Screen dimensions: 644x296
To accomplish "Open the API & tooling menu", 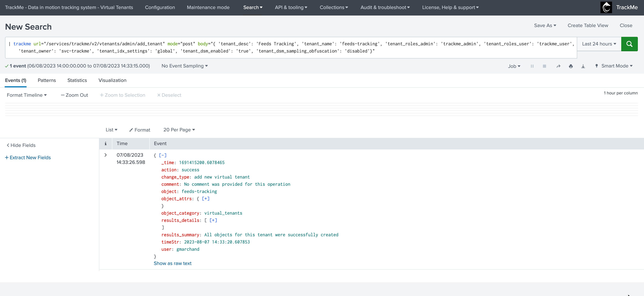I will (x=291, y=8).
